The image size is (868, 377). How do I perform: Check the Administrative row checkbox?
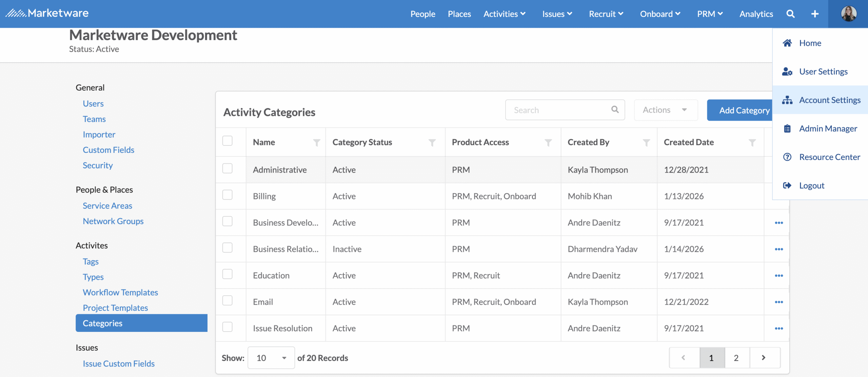[x=228, y=168]
